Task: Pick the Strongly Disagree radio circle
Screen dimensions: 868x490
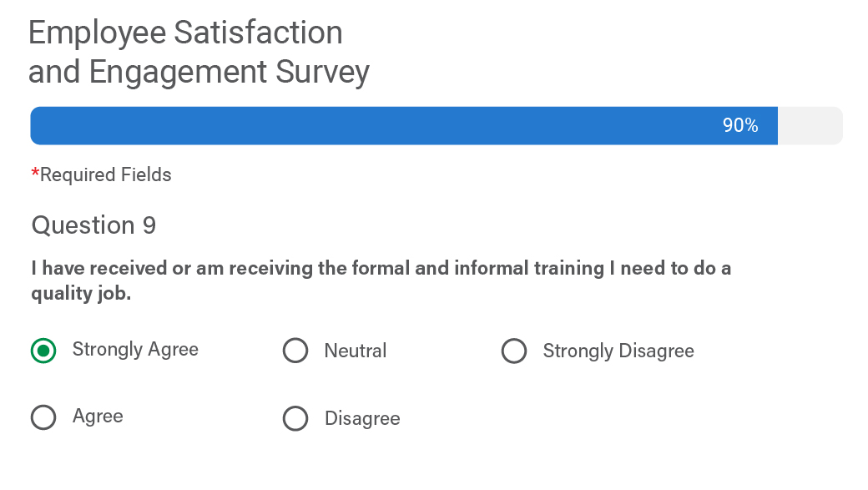Action: (x=514, y=351)
